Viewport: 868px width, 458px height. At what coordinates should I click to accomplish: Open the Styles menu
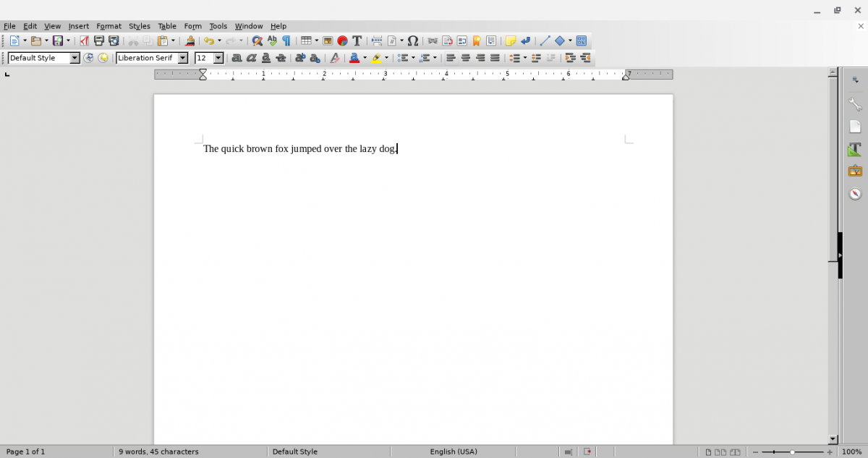tap(140, 26)
